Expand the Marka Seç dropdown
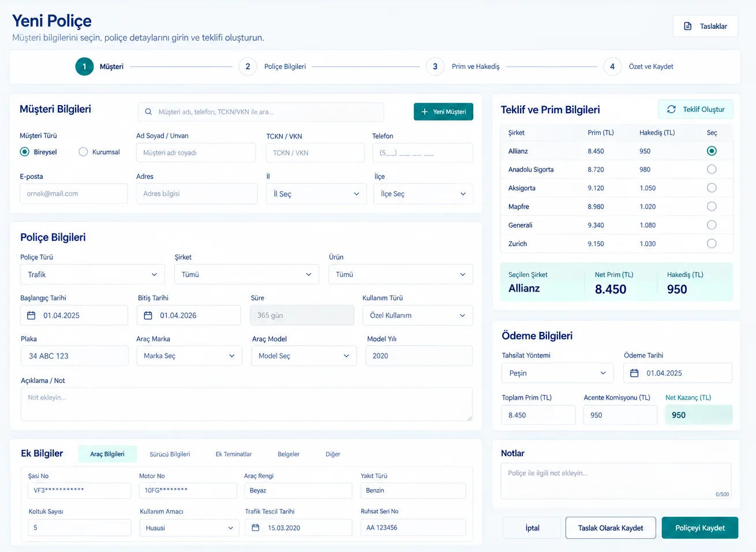 click(189, 356)
